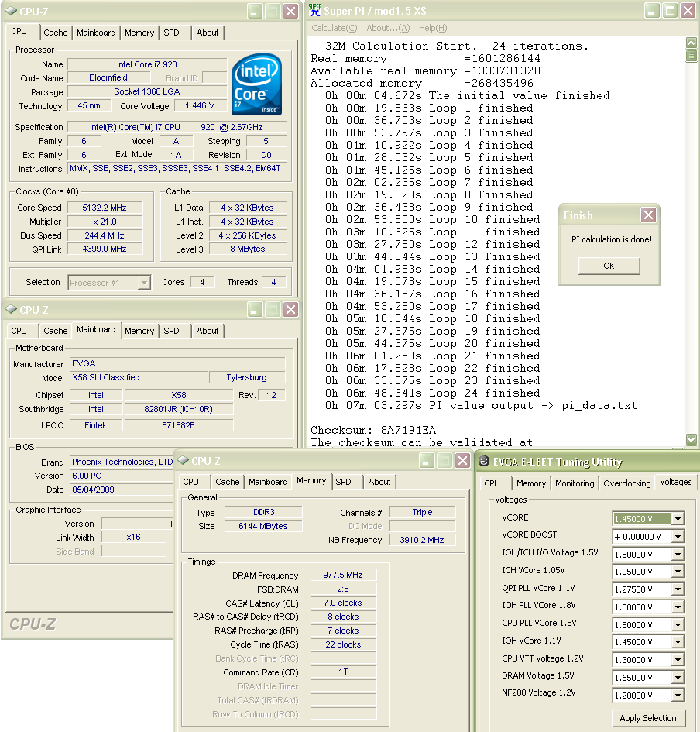This screenshot has width=700, height=732.
Task: Click the Checksum 8A7191EA line
Action: [373, 430]
